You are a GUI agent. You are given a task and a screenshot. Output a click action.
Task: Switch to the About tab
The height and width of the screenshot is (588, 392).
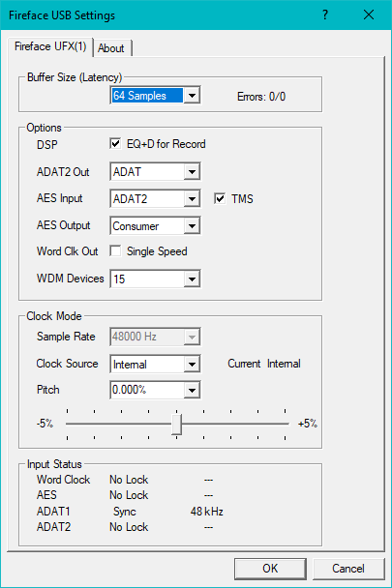point(111,48)
